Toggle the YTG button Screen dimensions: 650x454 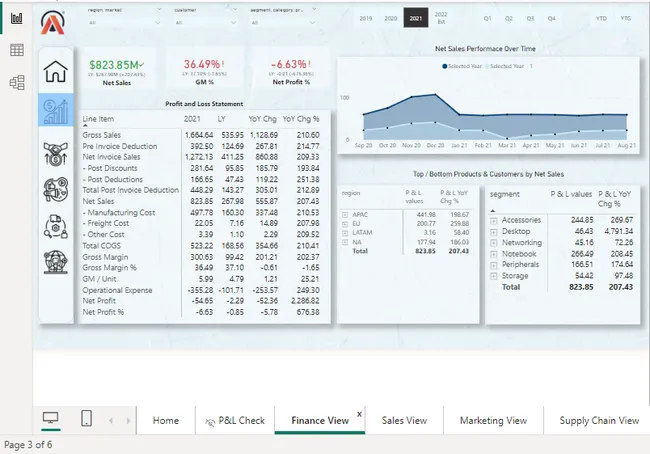point(626,18)
